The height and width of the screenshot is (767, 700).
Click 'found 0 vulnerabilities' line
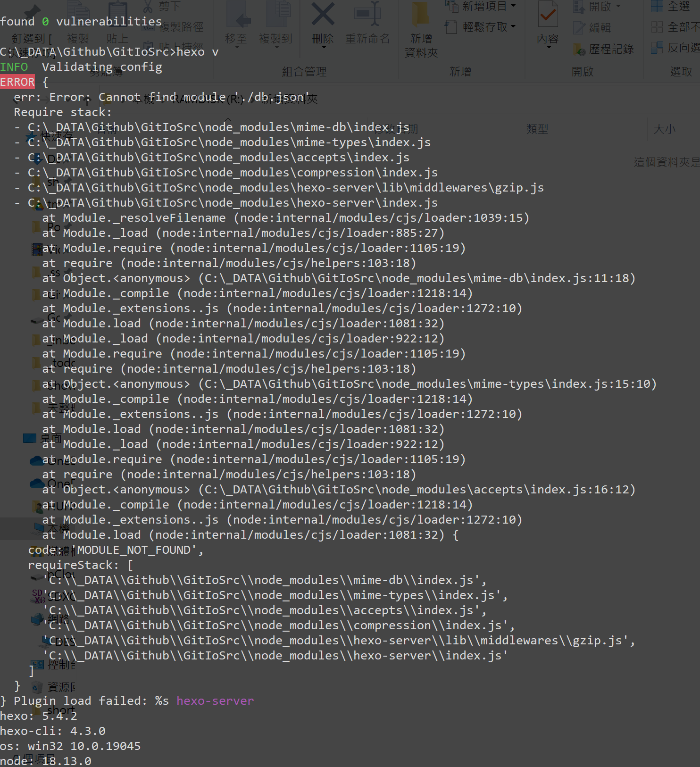(x=81, y=22)
